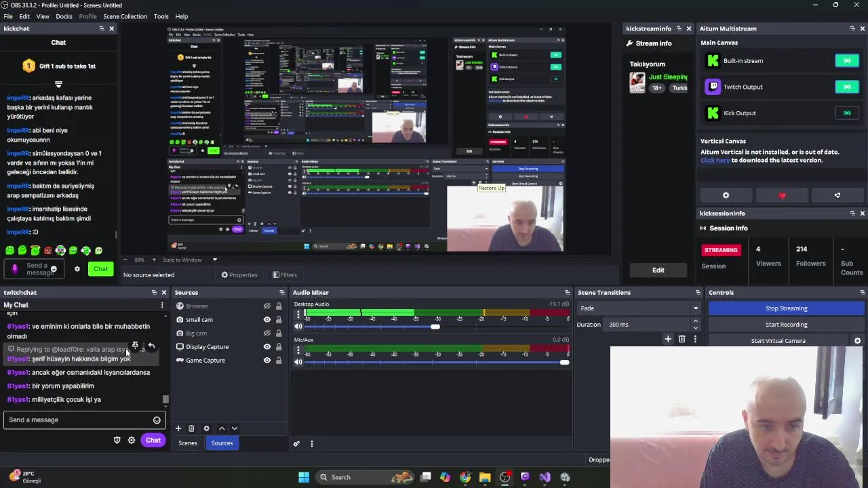Click the Stop Streaming button
Screen dimensions: 868x488
tap(787, 308)
